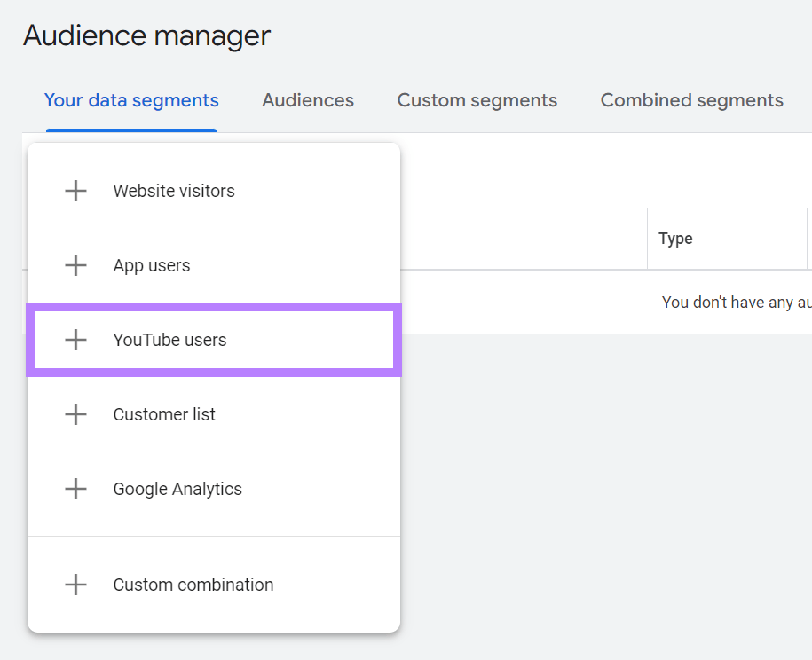Click the plus icon beside Website visitors

(x=75, y=191)
